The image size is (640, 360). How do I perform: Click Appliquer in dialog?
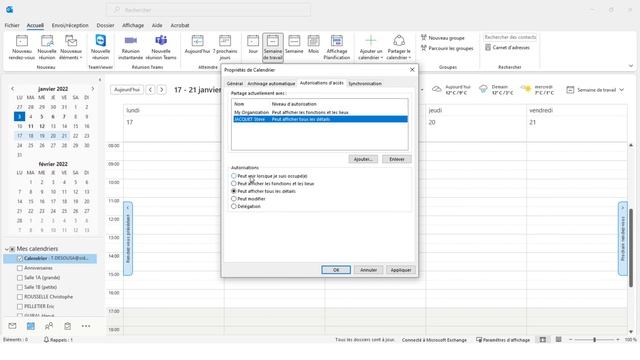tap(401, 270)
